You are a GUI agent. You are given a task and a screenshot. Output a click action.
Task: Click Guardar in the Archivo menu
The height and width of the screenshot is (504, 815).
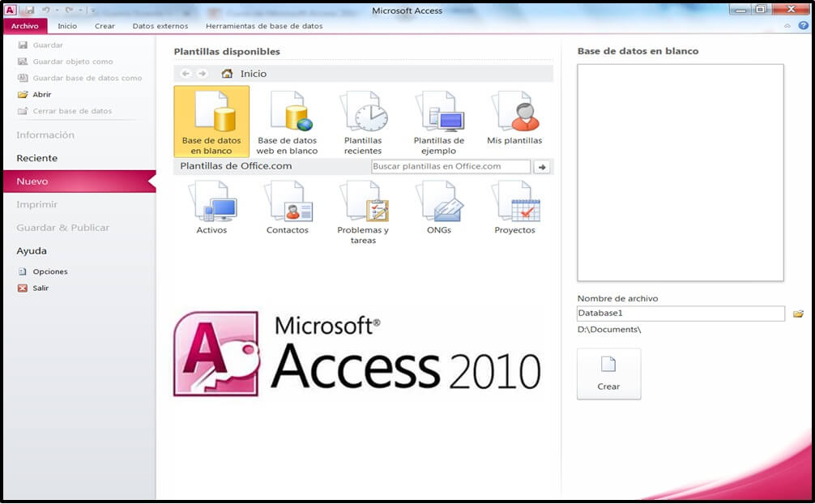41,45
